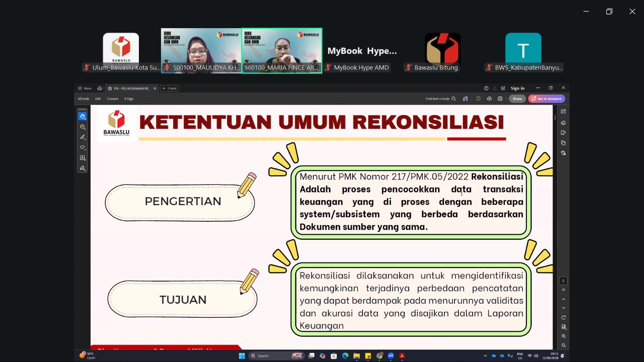Open the taskbar clock and date

550,356
